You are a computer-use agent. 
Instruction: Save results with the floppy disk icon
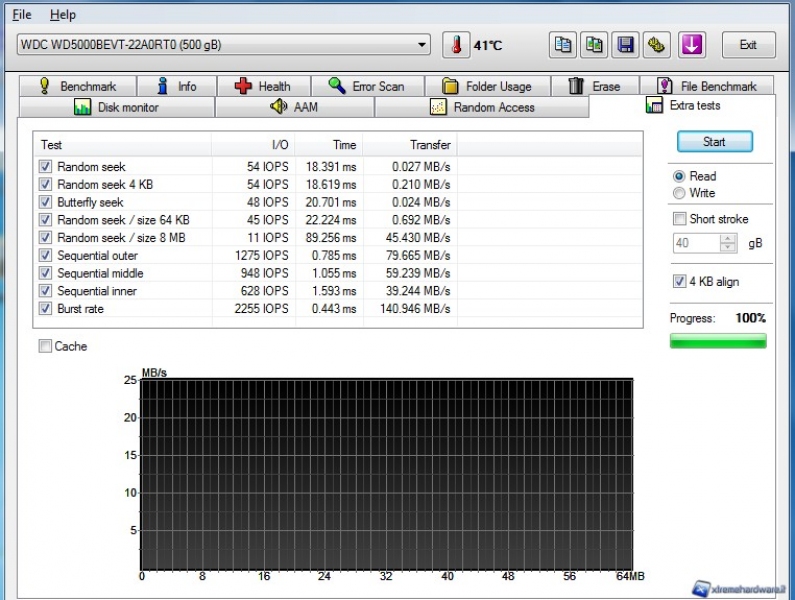tap(626, 45)
